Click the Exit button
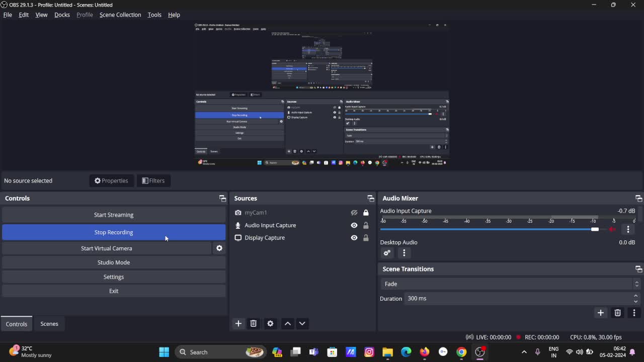 (x=114, y=291)
